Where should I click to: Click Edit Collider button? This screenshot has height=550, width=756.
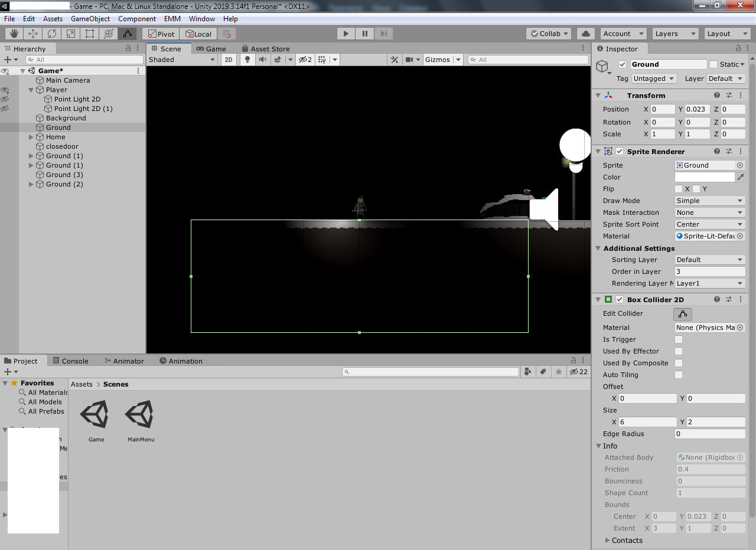[x=682, y=314]
